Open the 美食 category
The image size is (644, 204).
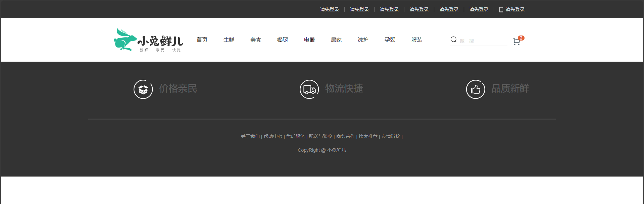[256, 40]
